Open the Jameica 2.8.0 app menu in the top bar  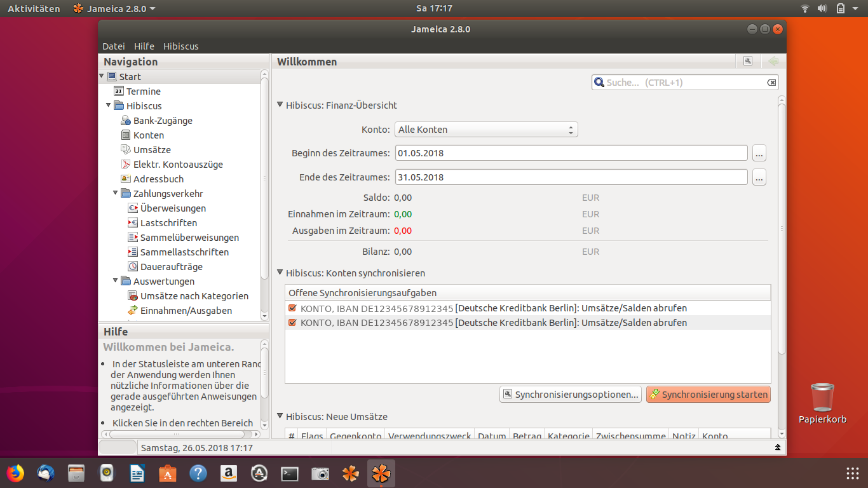click(x=114, y=9)
